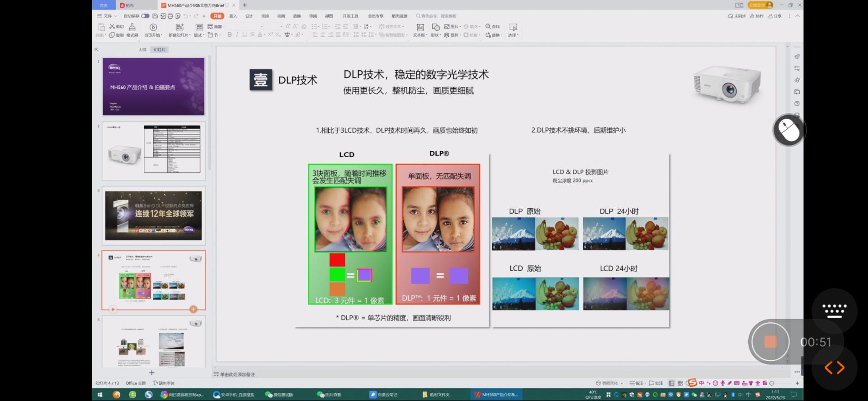Switch to the 切换 ribbon tab
Screen dimensions: 868x401
pyautogui.click(x=265, y=16)
